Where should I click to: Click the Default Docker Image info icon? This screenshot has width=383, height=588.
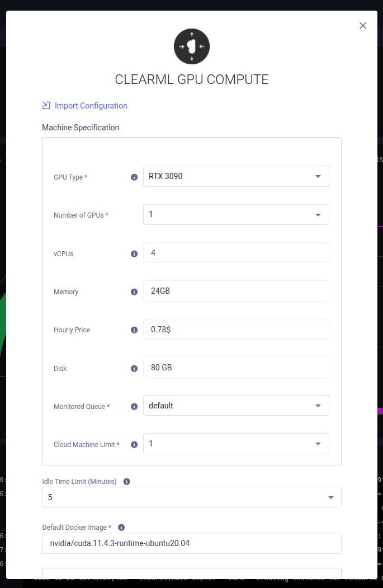pyautogui.click(x=121, y=528)
